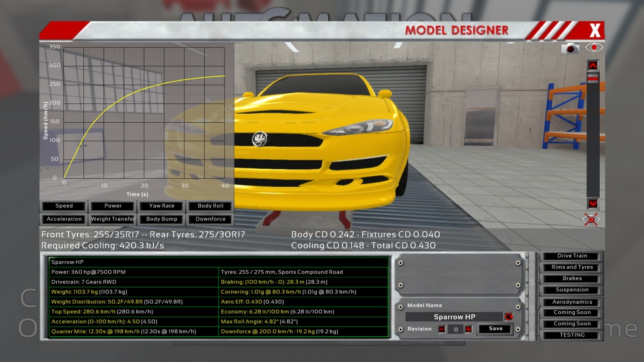Screen dimensions: 644x362
Task: Click the Tyres Sports Compound Road stat
Action: pyautogui.click(x=303, y=272)
